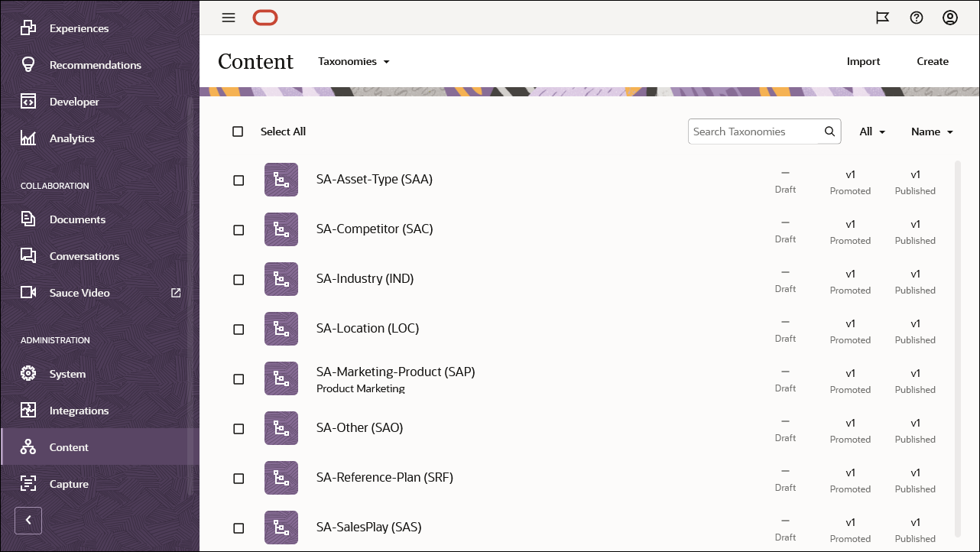Select System under Administration

(x=67, y=374)
